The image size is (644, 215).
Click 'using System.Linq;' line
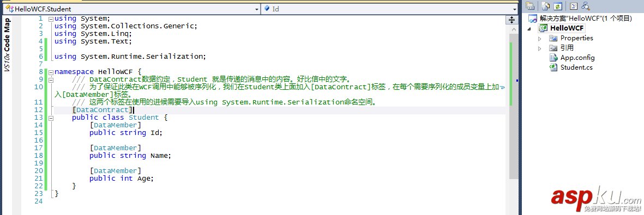point(93,34)
